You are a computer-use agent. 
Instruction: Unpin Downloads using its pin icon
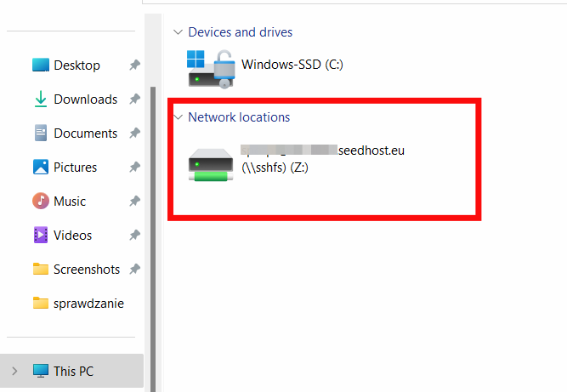[x=134, y=99]
